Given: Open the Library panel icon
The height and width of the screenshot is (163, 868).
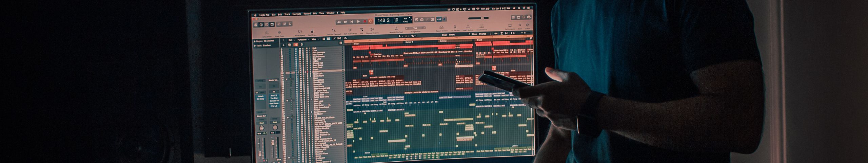Looking at the screenshot, I should (256, 24).
